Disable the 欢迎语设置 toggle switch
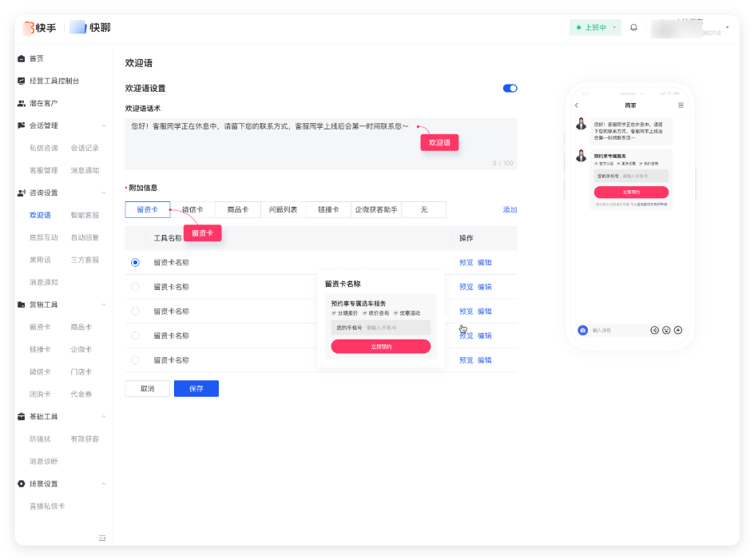 (x=510, y=88)
